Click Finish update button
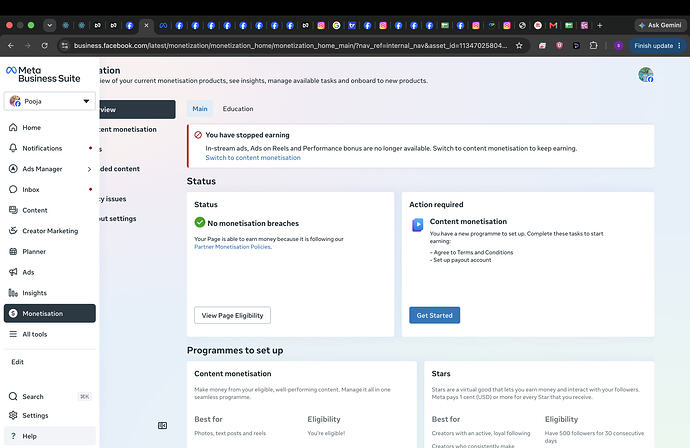690x448 pixels. pos(657,46)
